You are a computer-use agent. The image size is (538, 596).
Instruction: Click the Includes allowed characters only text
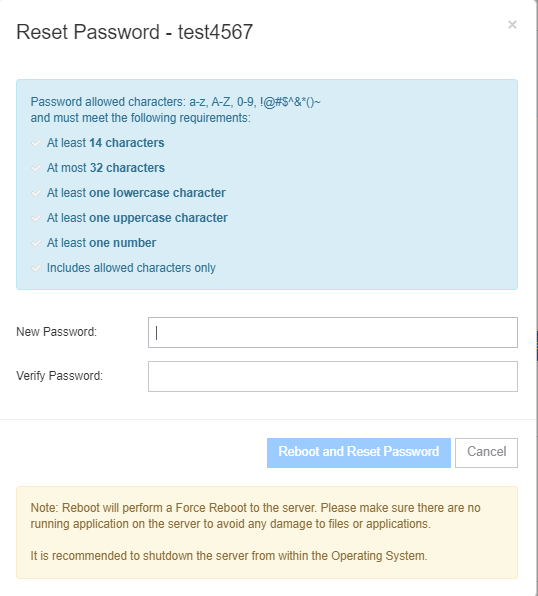click(x=131, y=268)
